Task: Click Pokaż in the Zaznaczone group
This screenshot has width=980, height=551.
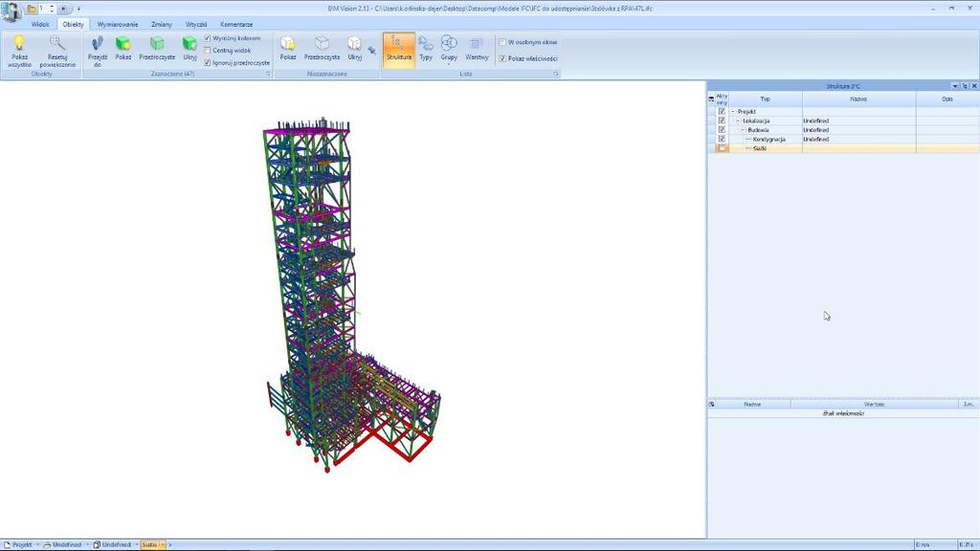Action: coord(123,48)
